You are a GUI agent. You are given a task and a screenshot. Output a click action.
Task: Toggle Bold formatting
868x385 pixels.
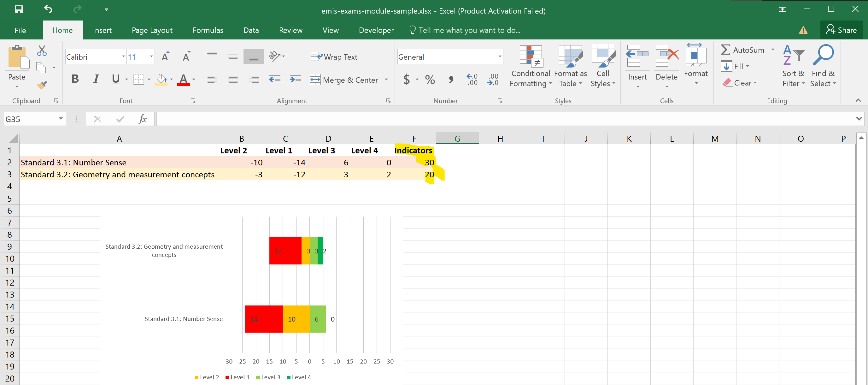(x=75, y=79)
